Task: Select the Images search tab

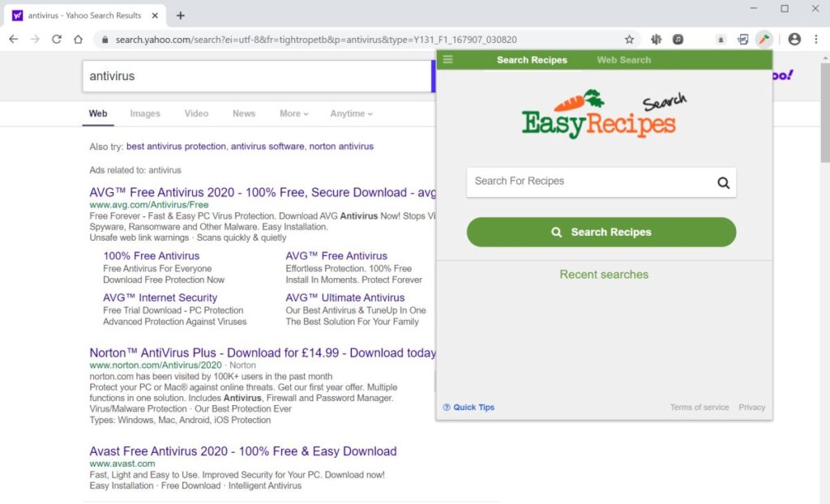Action: 145,113
